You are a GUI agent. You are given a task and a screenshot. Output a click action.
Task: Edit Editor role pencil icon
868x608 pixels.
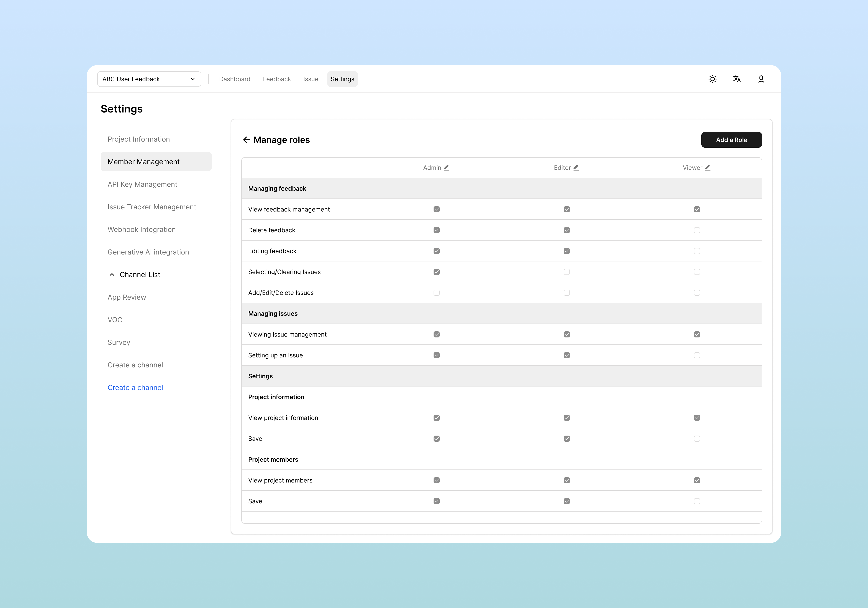576,168
